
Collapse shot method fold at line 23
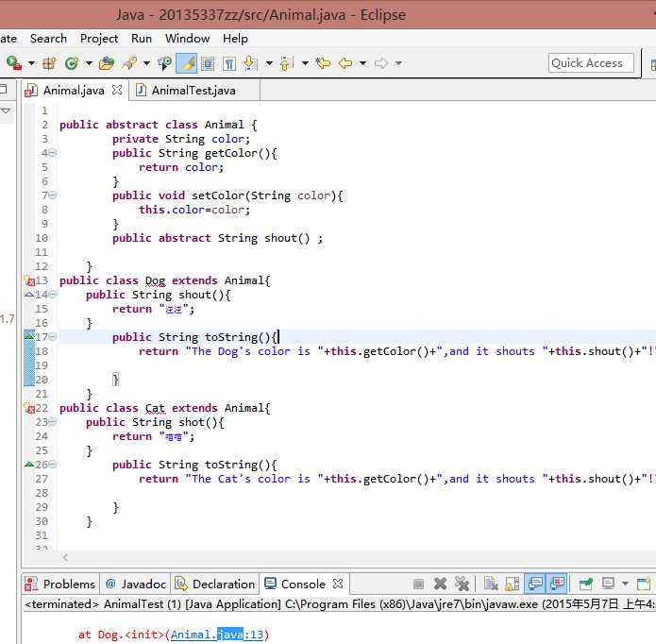click(53, 421)
